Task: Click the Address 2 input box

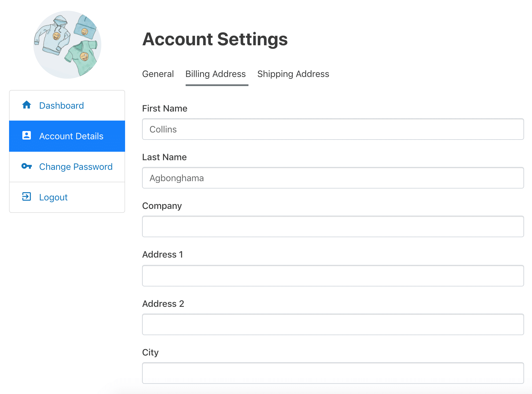Action: (332, 324)
